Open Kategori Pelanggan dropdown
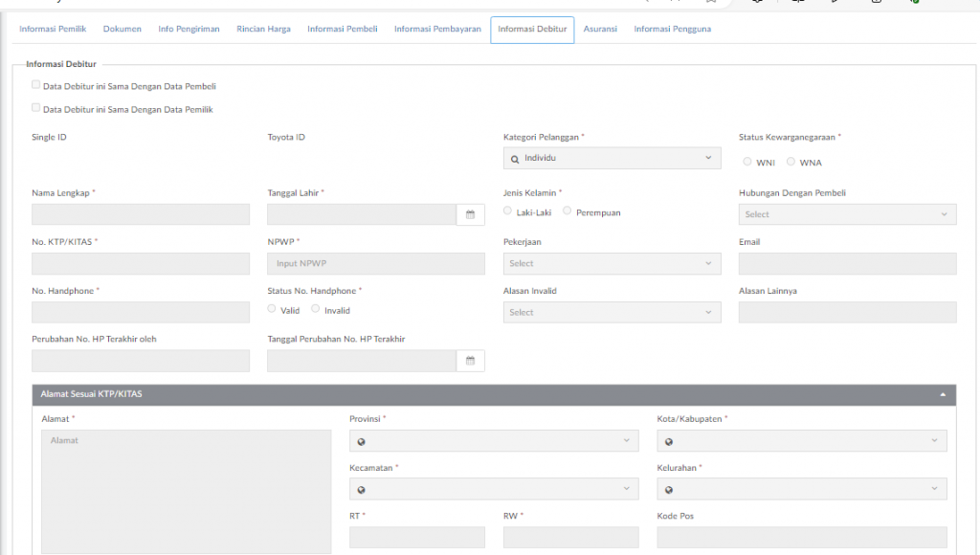 [612, 158]
